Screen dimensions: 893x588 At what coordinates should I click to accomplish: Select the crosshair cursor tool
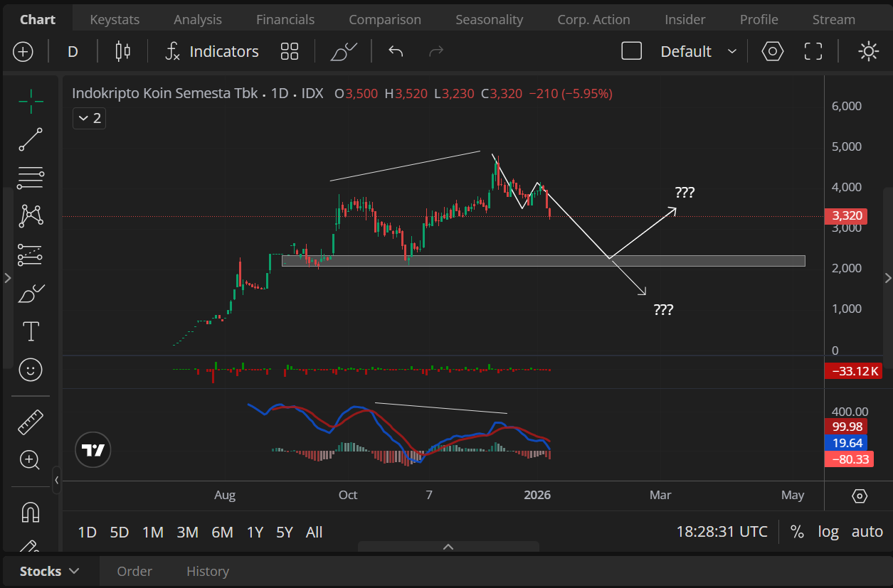coord(31,102)
